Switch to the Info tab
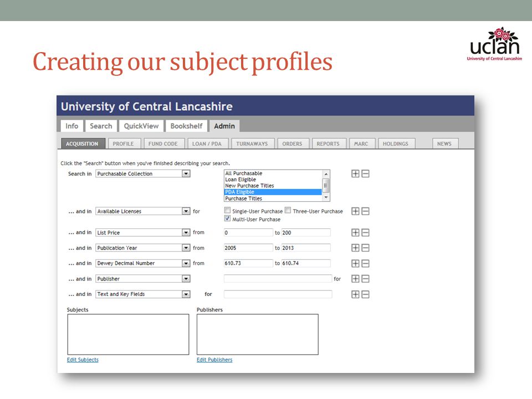 pyautogui.click(x=72, y=126)
